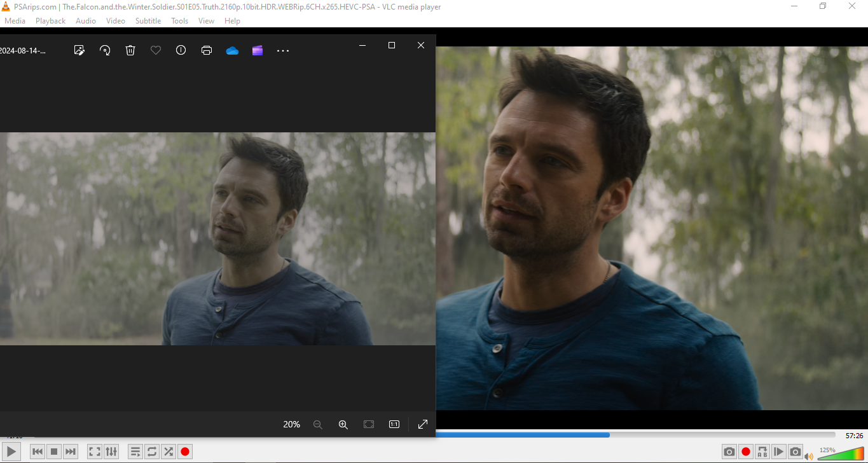Click the VLC seek progress bar
The height and width of the screenshot is (463, 868).
coord(635,435)
